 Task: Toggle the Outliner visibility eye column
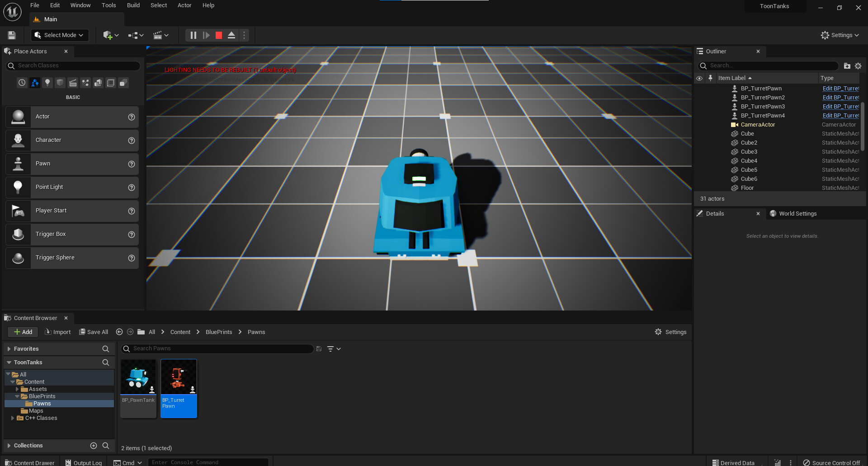point(699,78)
